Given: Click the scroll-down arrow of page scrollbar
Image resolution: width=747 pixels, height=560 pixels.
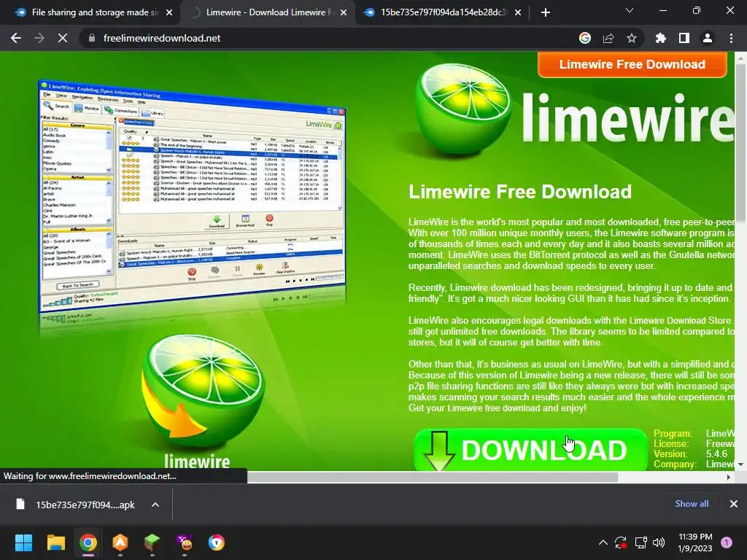Looking at the screenshot, I should click(740, 464).
